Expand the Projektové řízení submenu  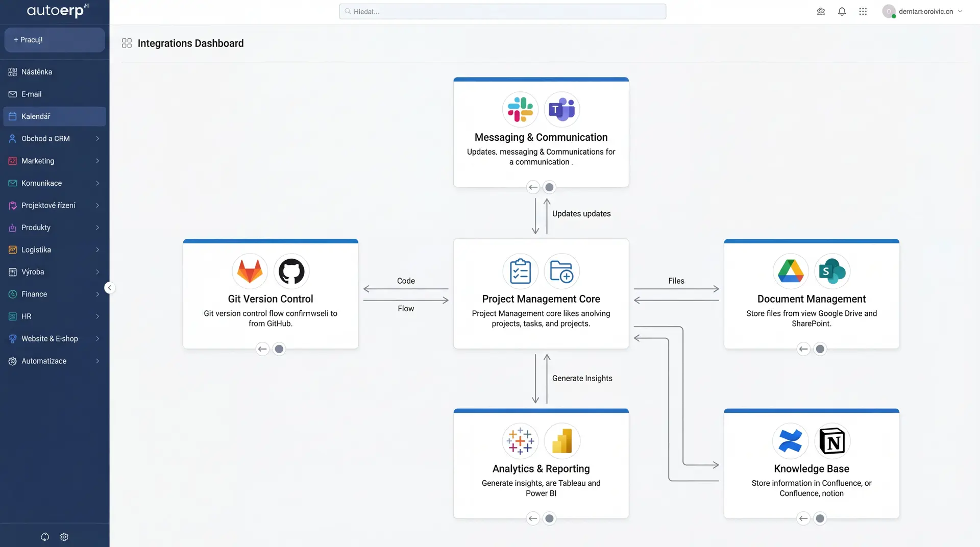[97, 205]
